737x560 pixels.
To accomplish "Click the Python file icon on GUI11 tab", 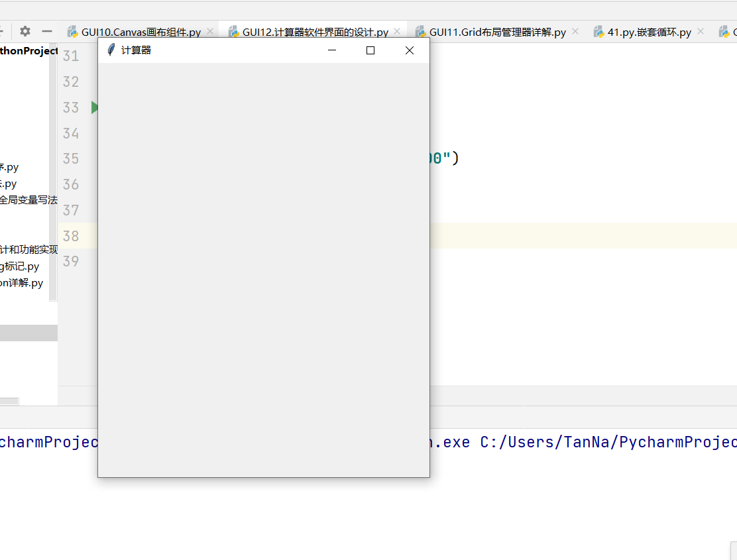I will click(421, 32).
